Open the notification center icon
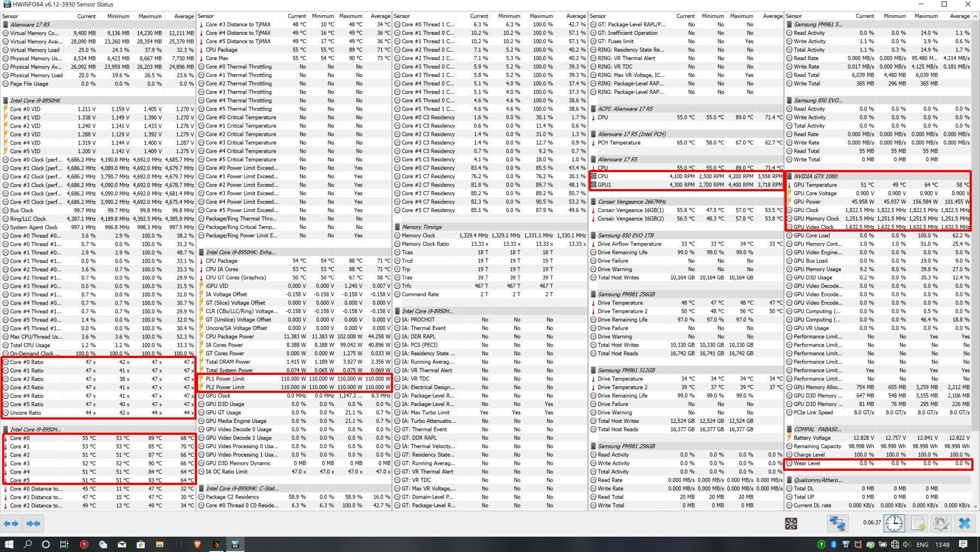 (x=963, y=544)
